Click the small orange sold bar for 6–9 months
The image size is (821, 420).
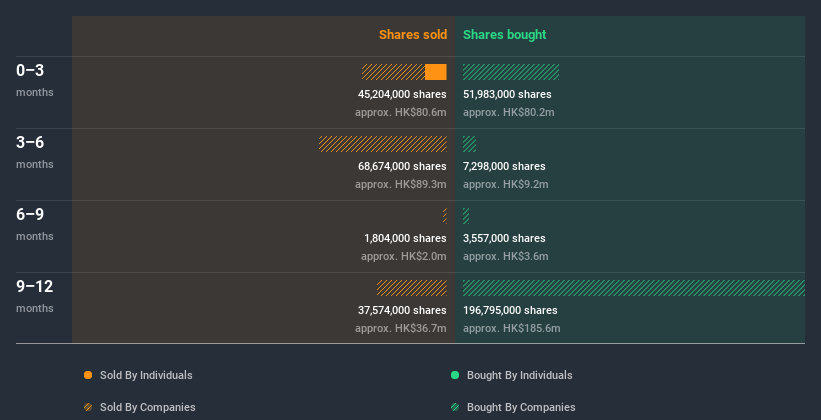[445, 216]
